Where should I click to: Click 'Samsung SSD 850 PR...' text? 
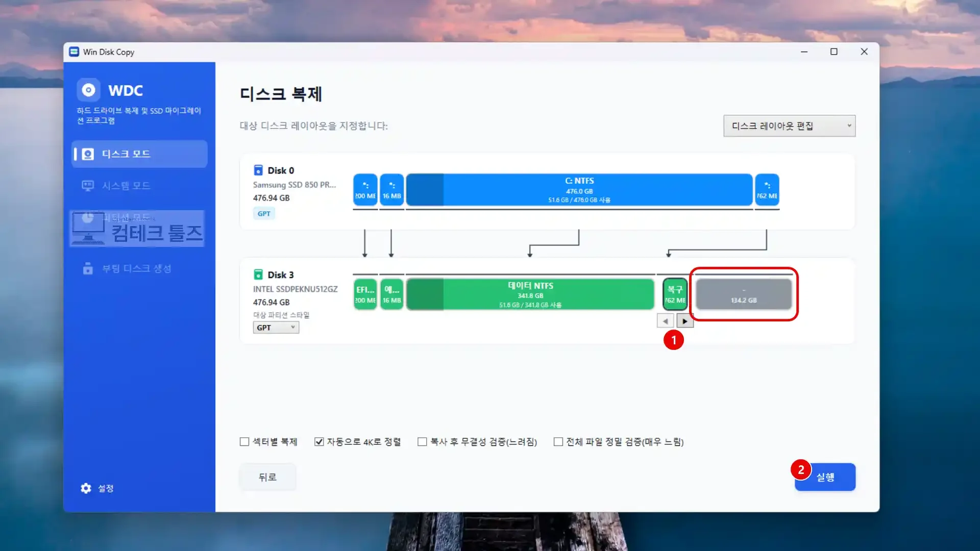[x=295, y=185]
